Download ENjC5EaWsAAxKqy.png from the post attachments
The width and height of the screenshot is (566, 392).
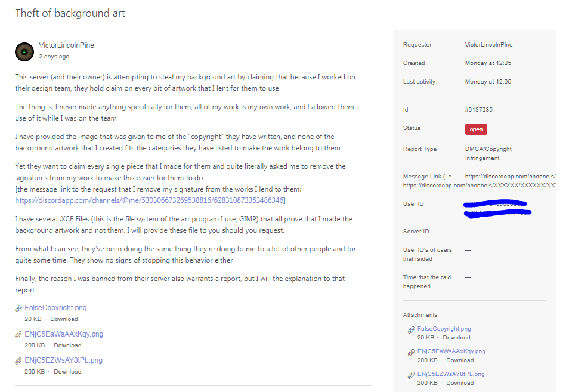[x=67, y=345]
